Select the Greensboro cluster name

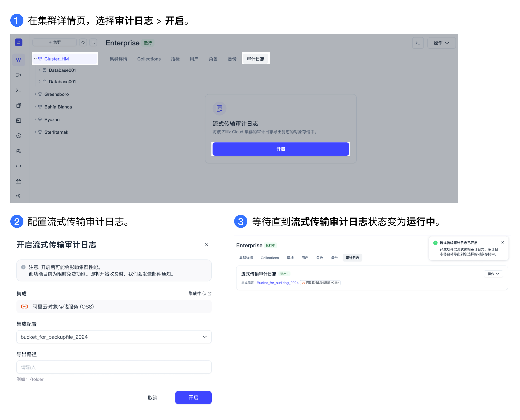pyautogui.click(x=57, y=94)
